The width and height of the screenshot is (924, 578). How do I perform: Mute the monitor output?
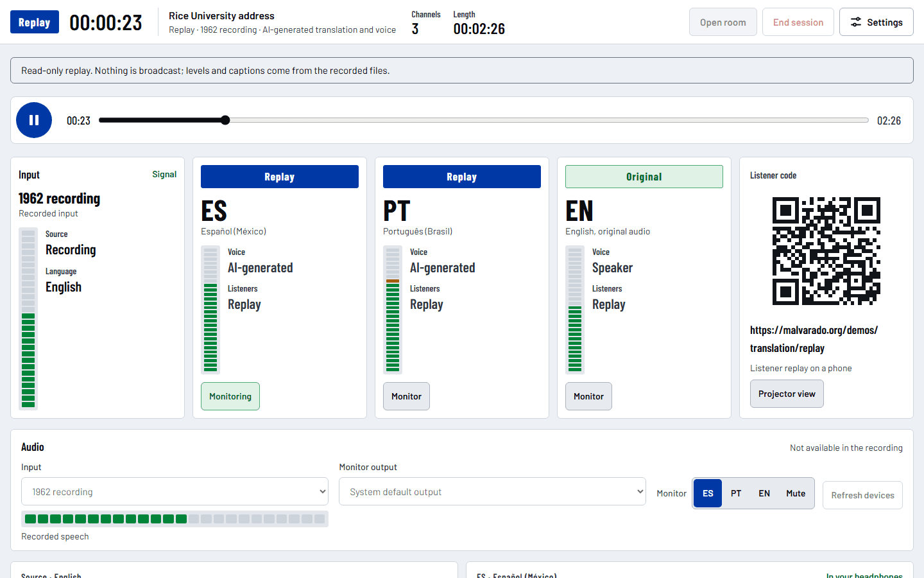click(x=796, y=493)
